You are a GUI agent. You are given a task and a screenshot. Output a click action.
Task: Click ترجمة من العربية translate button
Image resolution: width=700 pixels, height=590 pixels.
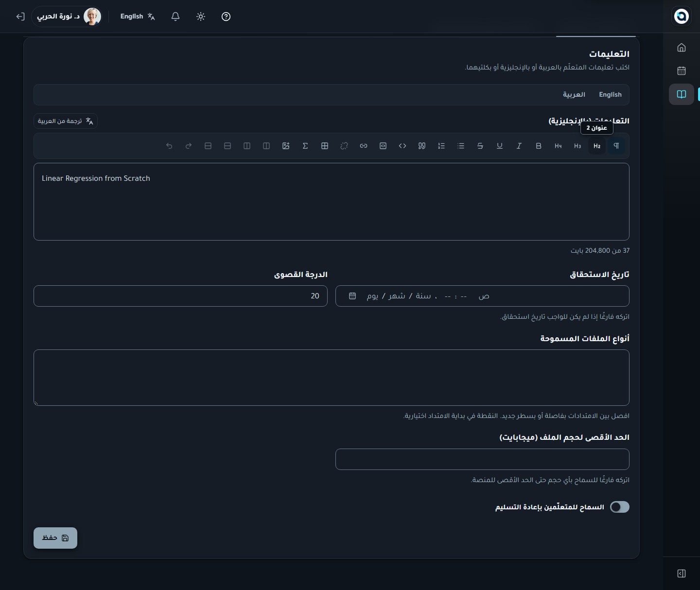pyautogui.click(x=66, y=121)
